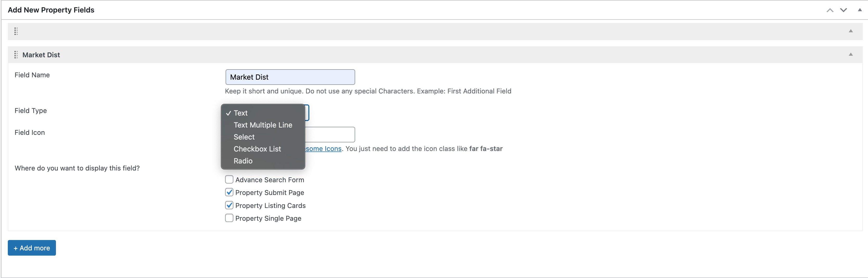Click the Field Name text input
Screen dimensions: 868x278
290,77
